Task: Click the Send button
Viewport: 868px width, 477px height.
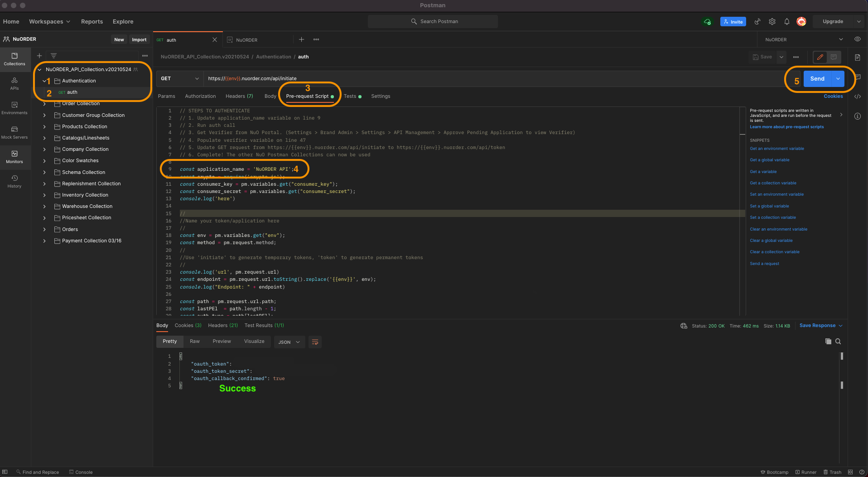Action: pos(818,79)
